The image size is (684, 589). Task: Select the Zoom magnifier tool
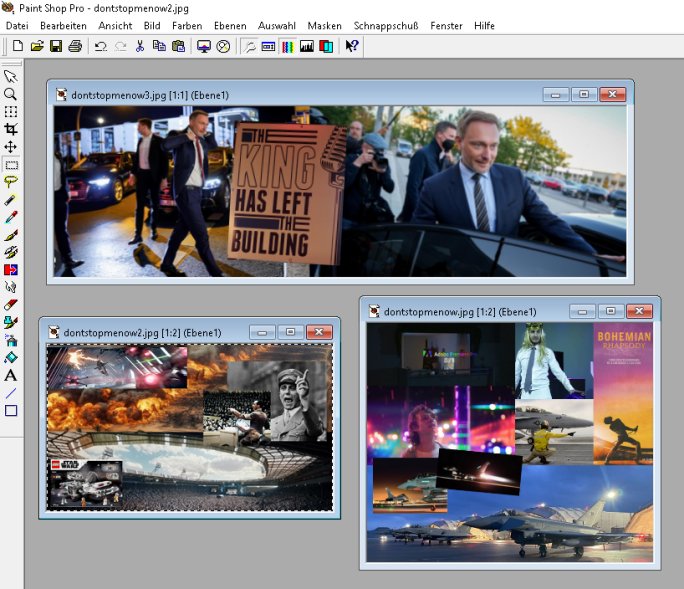11,93
